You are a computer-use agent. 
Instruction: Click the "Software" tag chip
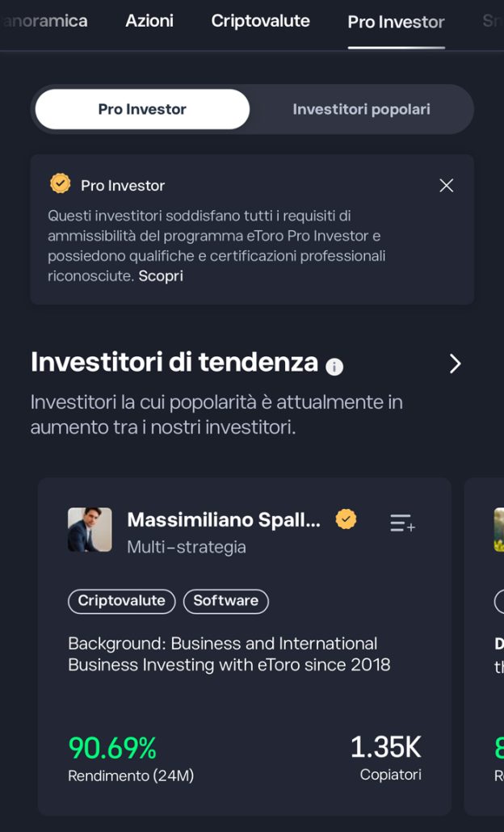pyautogui.click(x=226, y=601)
